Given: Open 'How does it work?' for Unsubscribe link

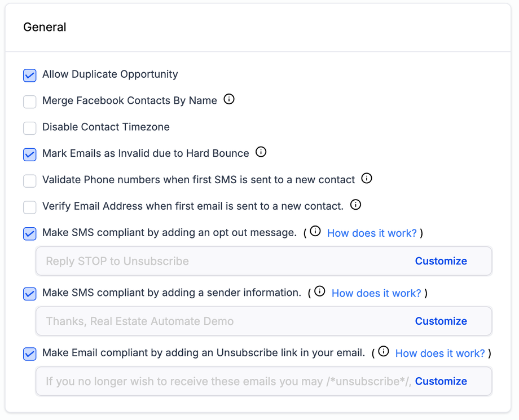Looking at the screenshot, I should point(440,353).
